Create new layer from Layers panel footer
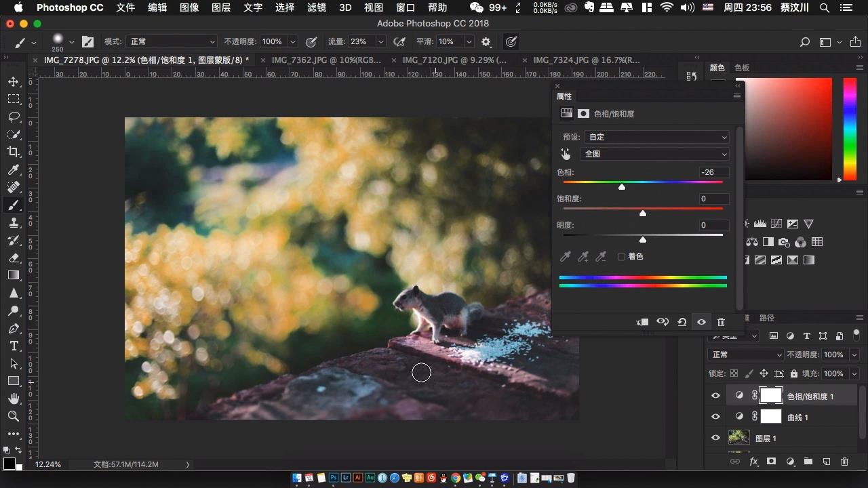 tap(826, 462)
